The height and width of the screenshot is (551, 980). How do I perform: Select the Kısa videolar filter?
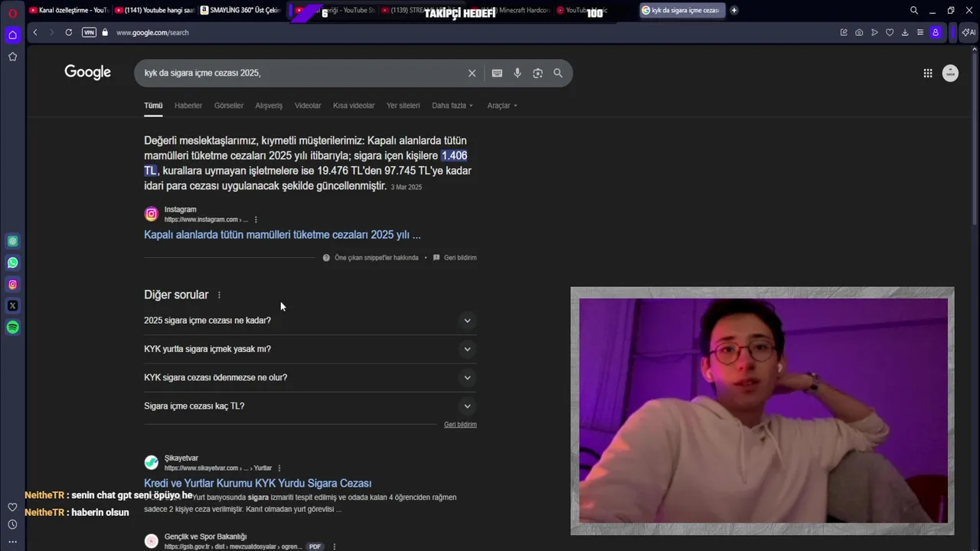click(354, 106)
